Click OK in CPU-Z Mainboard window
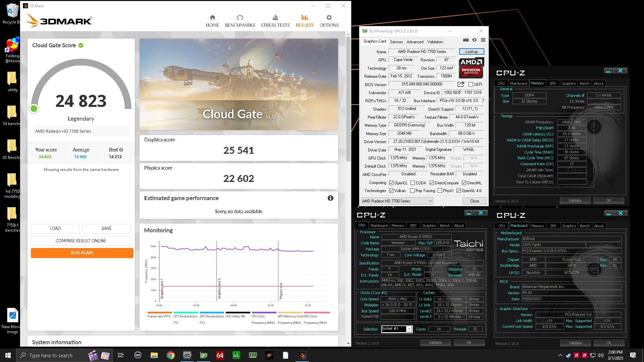 tap(608, 343)
